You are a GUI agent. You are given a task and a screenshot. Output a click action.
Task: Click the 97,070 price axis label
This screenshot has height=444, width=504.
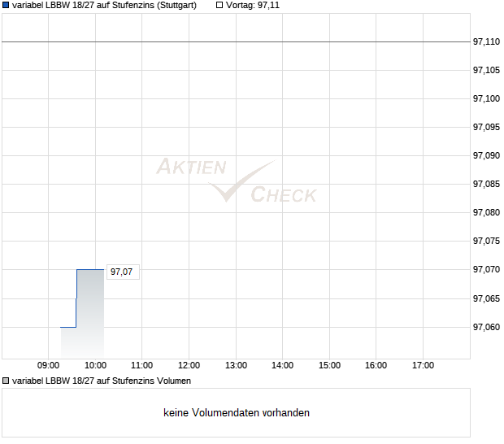tap(486, 269)
